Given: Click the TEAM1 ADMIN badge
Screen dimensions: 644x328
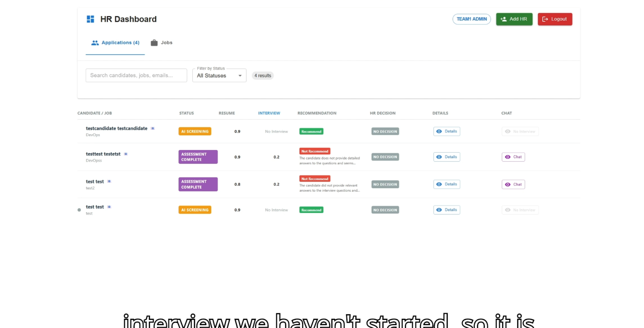Looking at the screenshot, I should click(x=471, y=19).
